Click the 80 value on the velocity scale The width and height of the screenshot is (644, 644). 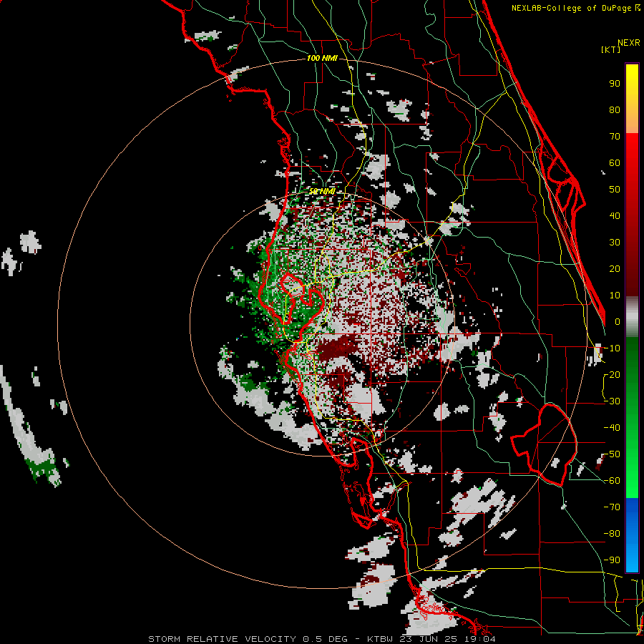(615, 109)
